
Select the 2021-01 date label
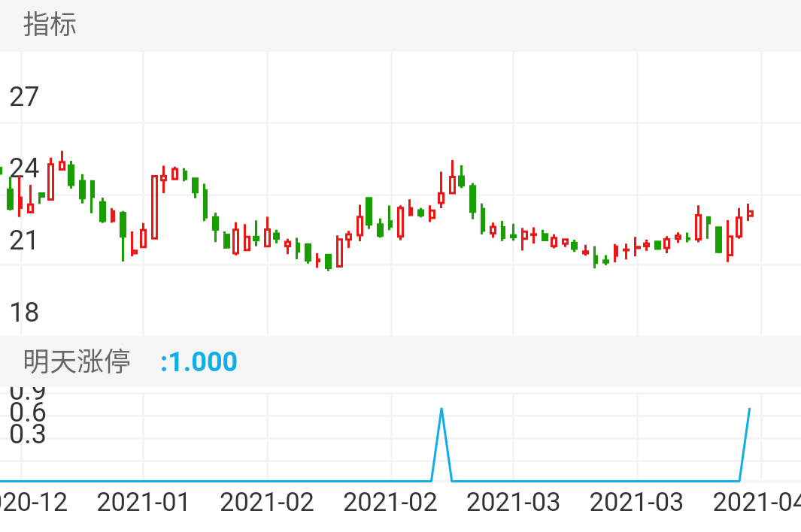pos(144,502)
